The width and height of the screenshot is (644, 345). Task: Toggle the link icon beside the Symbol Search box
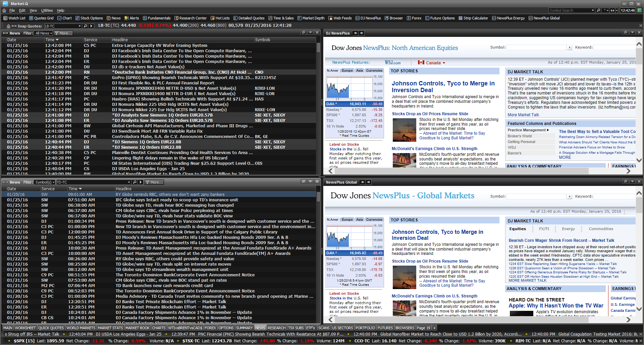pyautogui.click(x=612, y=10)
